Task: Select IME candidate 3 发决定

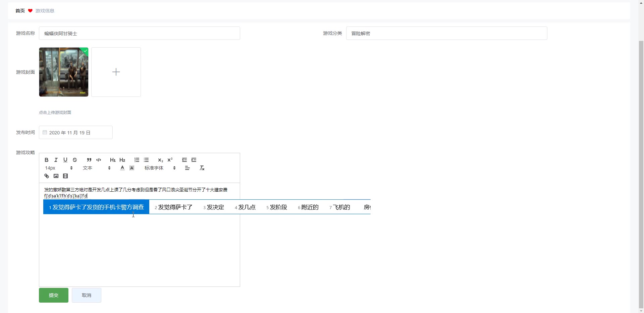Action: click(214, 207)
